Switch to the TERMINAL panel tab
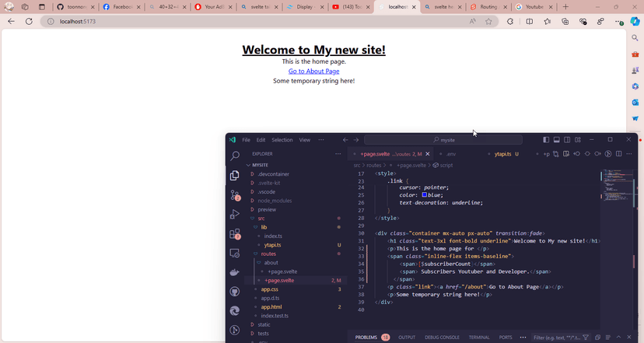644x343 pixels. [479, 337]
